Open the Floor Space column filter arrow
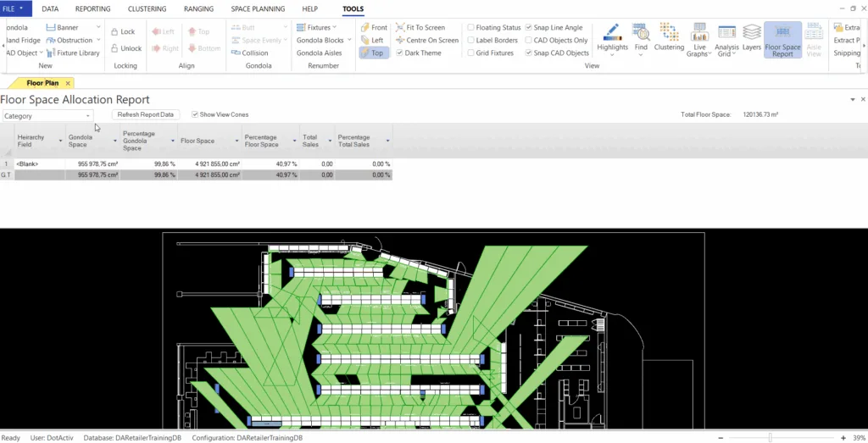Viewport: 868px width, 443px height. [236, 141]
